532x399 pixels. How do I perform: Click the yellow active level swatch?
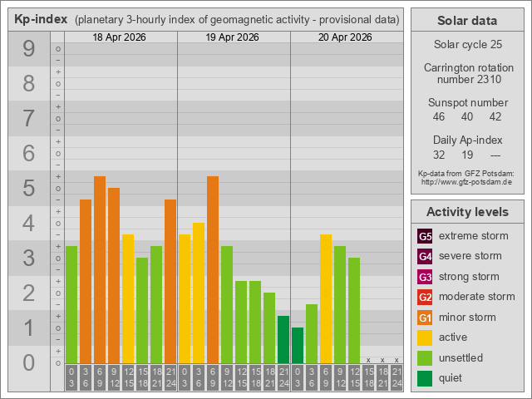[425, 337]
